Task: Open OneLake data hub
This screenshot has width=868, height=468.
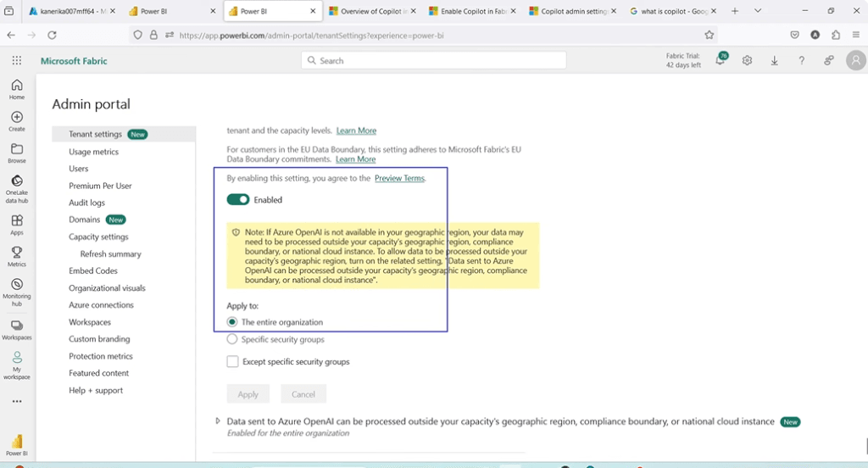Action: (x=17, y=189)
